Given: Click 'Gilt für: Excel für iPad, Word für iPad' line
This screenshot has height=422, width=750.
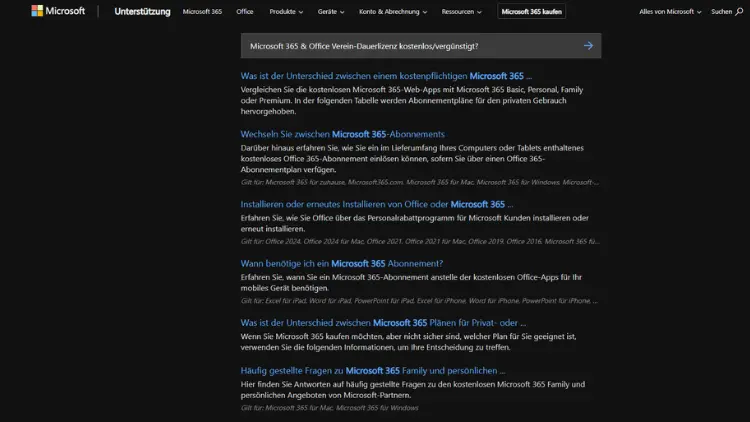Looking at the screenshot, I should (419, 301).
